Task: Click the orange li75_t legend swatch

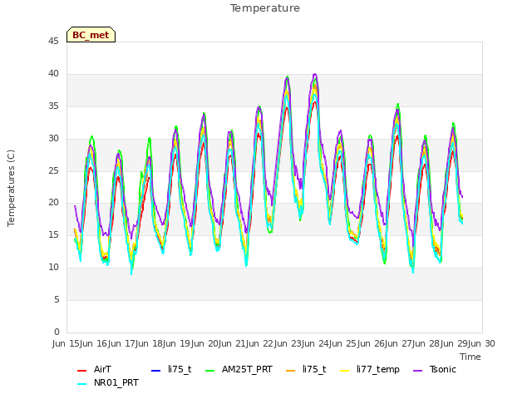Action: tap(290, 371)
